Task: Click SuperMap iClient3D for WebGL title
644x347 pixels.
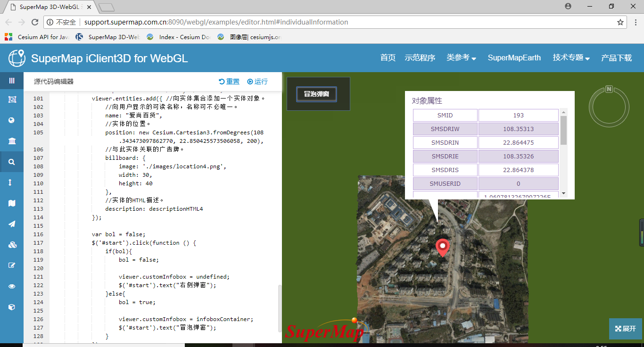Action: point(109,58)
